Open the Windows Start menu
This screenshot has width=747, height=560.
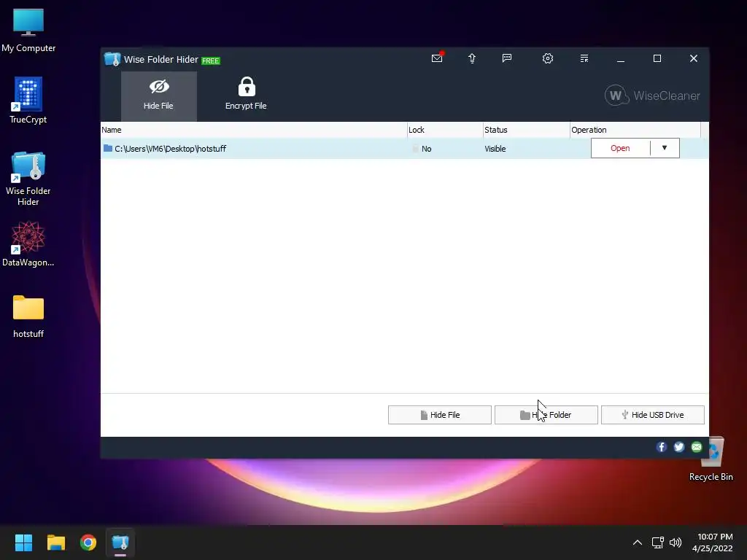[23, 542]
